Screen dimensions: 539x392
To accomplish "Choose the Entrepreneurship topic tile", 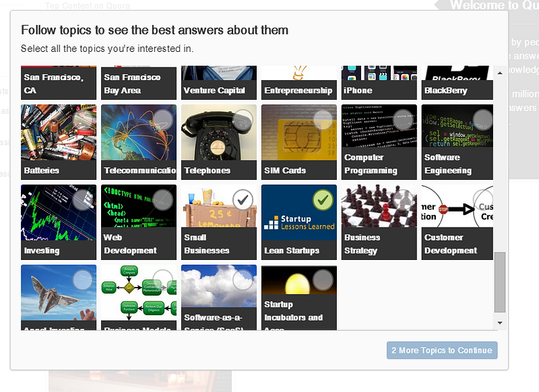I will [x=298, y=83].
